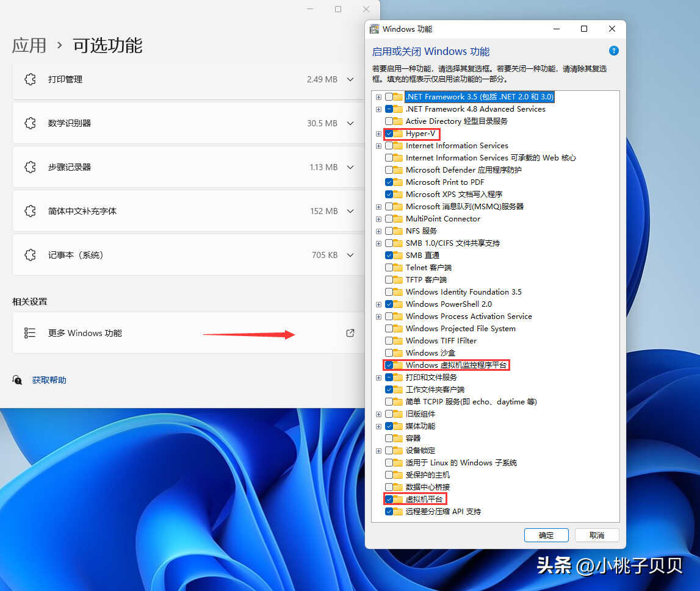700x591 pixels.
Task: Click 应用 in the settings breadcrumb
Action: [x=29, y=45]
